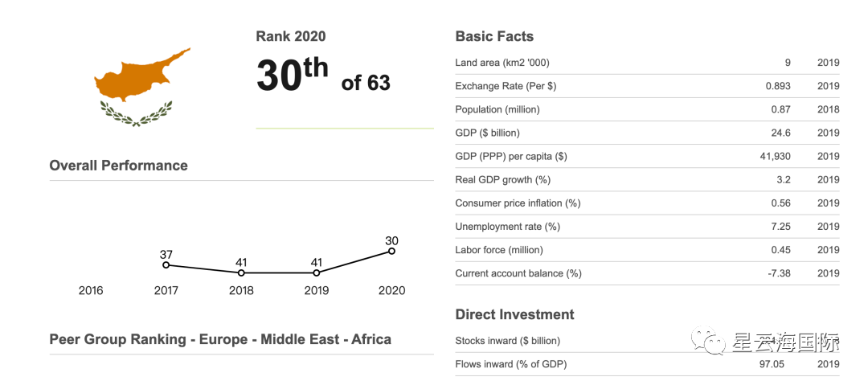Click the Overall Performance heading
The height and width of the screenshot is (381, 868).
click(x=118, y=166)
